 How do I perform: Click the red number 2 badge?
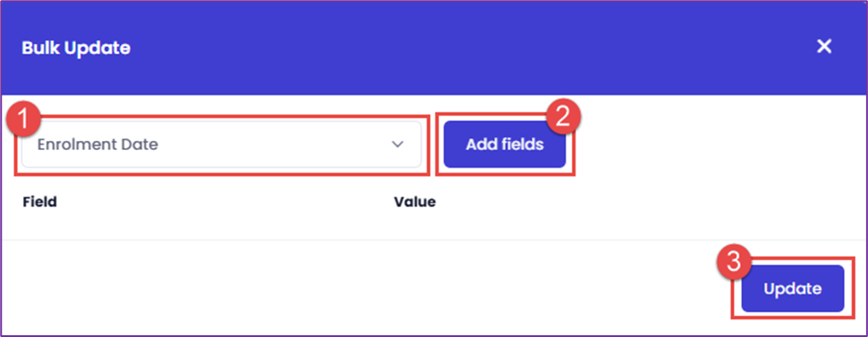tap(563, 117)
